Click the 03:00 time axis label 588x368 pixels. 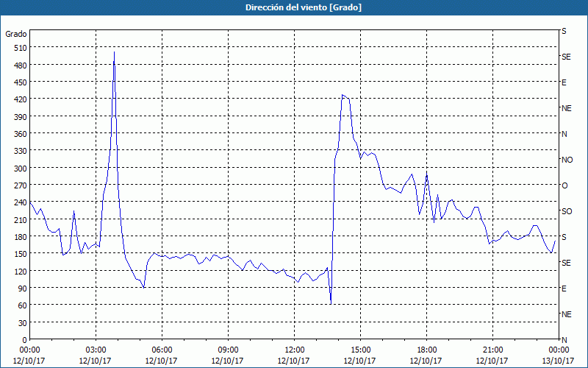[x=96, y=350]
